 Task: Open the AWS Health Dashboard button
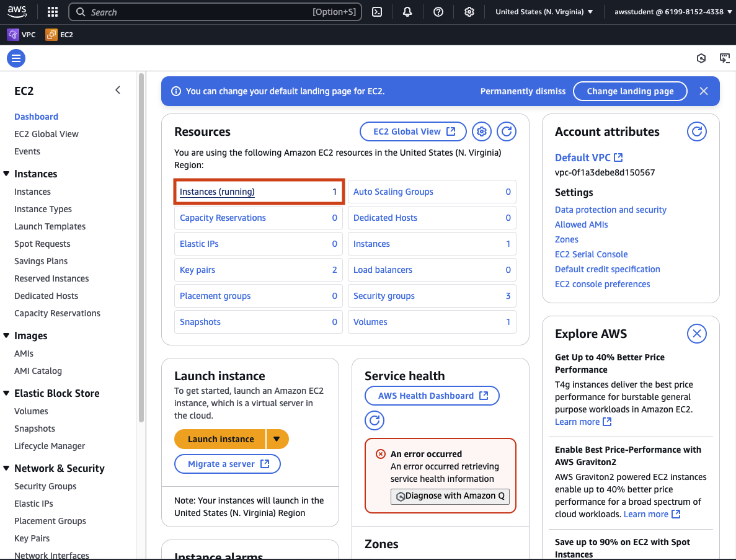pos(432,396)
